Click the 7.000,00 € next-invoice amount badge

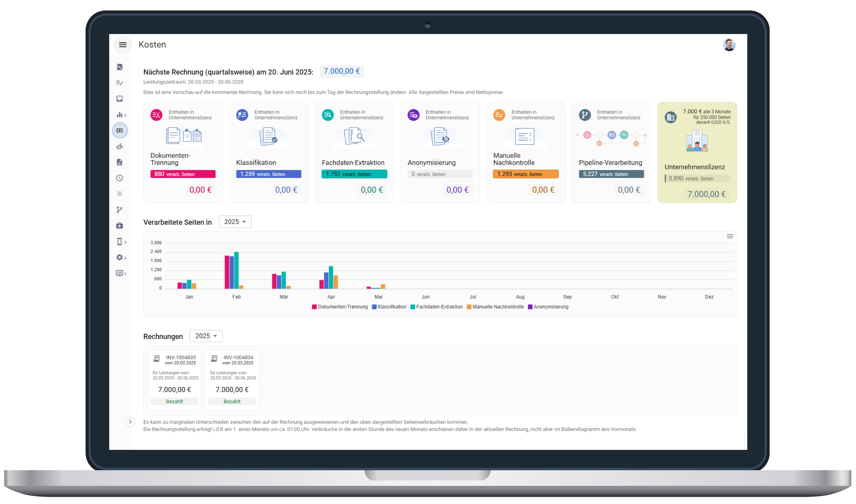341,71
